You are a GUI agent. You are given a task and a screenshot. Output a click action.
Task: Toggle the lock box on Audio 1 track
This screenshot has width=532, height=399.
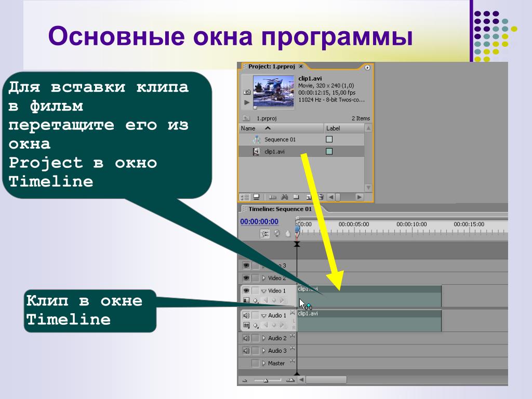point(256,315)
